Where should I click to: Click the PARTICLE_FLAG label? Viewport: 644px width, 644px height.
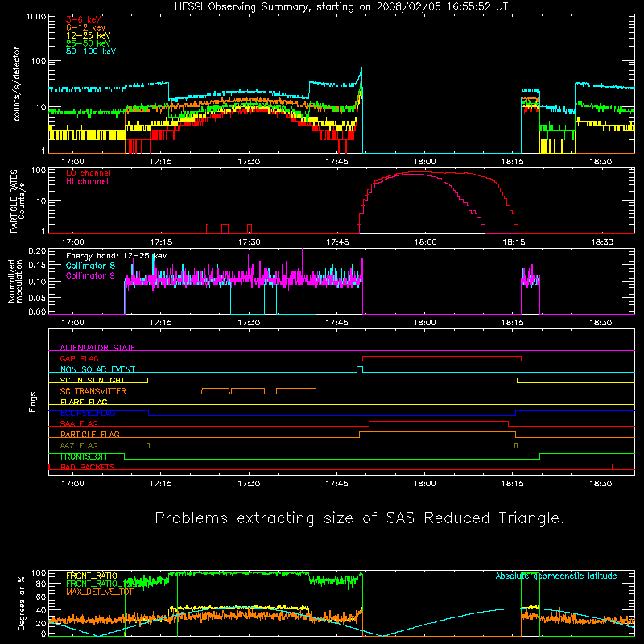tap(90, 435)
